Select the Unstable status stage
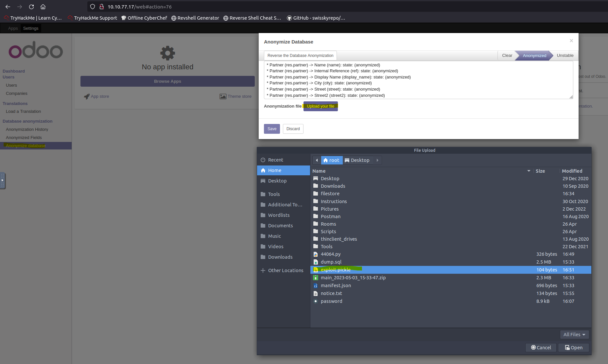 pyautogui.click(x=565, y=56)
